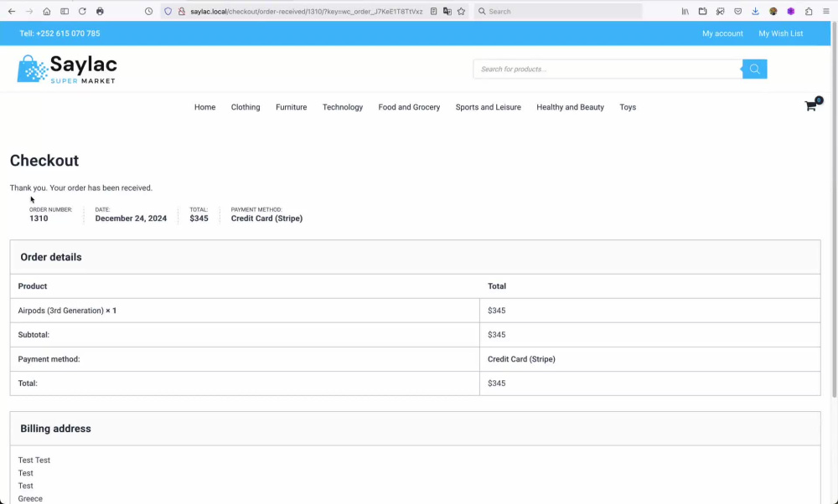Click Greece in billing address
838x504 pixels.
point(30,499)
